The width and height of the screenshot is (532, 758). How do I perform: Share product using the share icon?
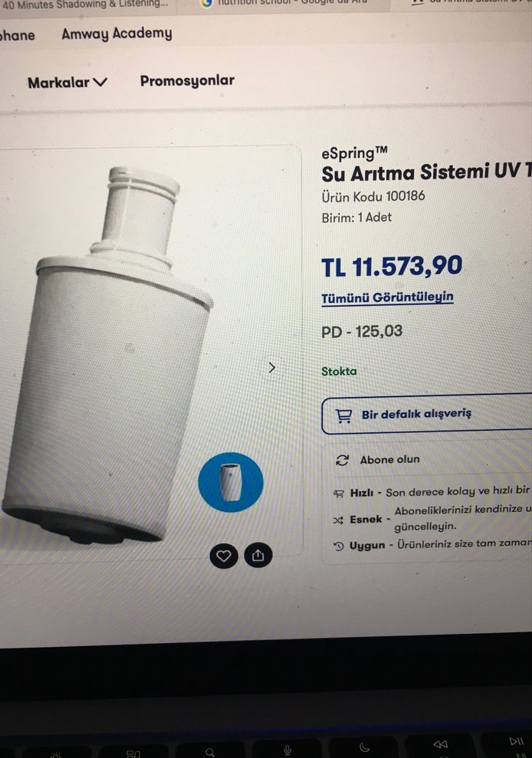click(258, 556)
